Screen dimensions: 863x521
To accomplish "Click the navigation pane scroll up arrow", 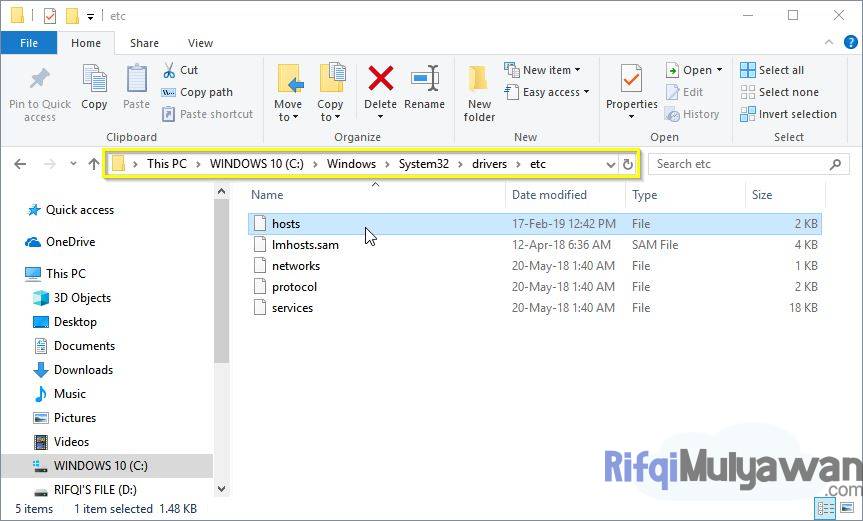I will (x=221, y=191).
